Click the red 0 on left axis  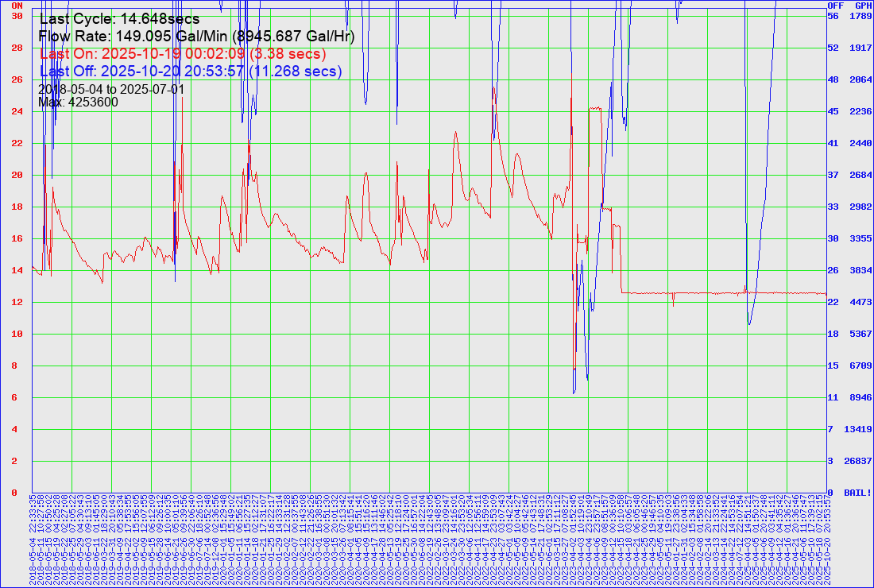click(14, 493)
